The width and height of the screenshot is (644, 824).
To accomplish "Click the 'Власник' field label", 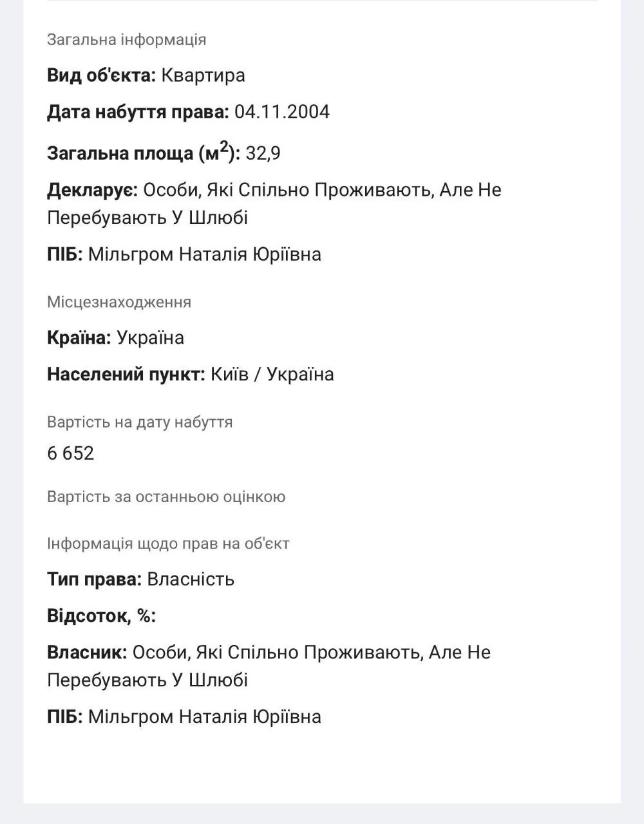I will point(87,653).
